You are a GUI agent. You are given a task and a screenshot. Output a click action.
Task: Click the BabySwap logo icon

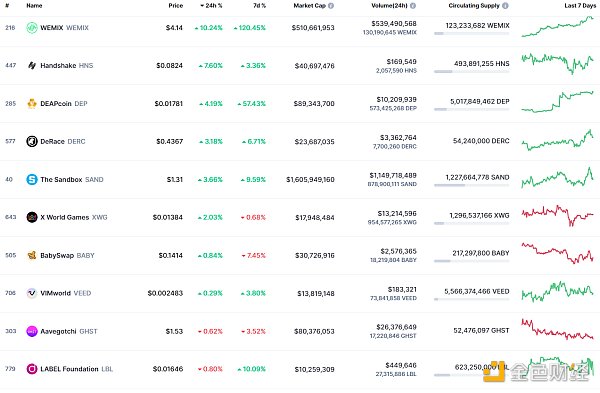(32, 255)
